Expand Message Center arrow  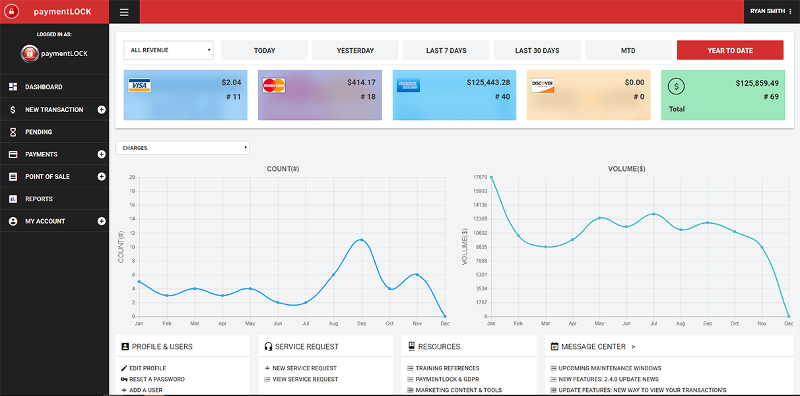coord(633,346)
